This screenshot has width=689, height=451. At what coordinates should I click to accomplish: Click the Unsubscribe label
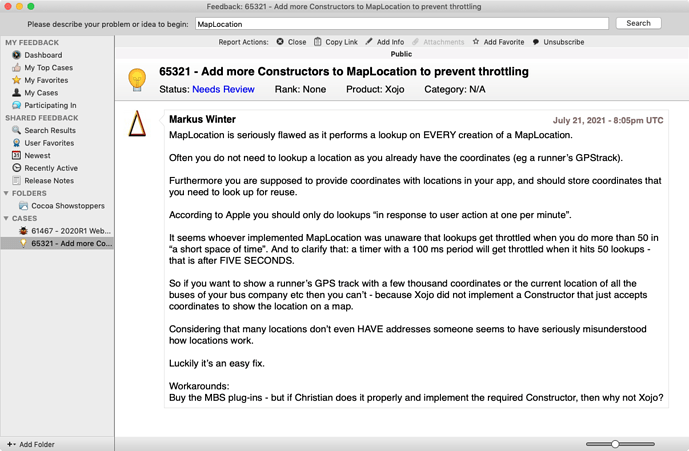[564, 42]
